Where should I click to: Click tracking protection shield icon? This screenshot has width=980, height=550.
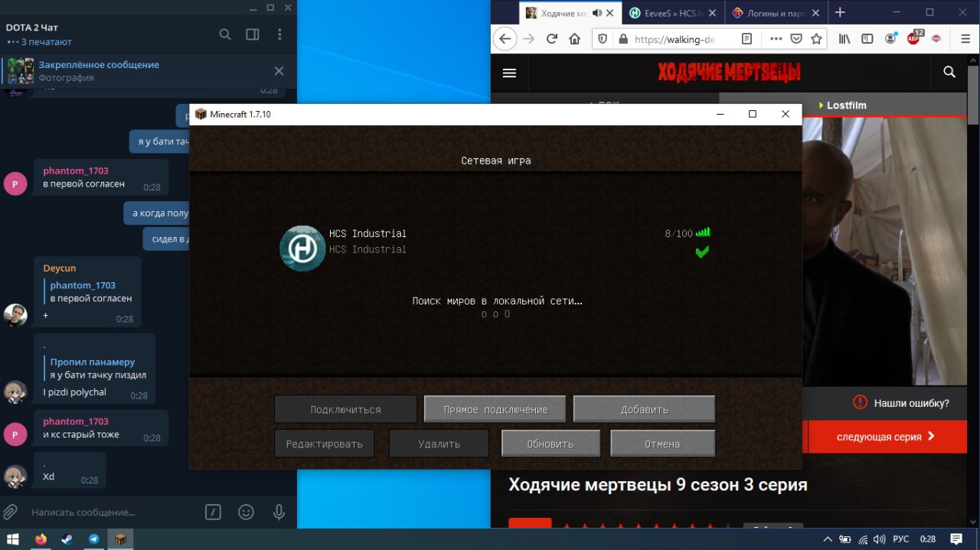[x=603, y=39]
